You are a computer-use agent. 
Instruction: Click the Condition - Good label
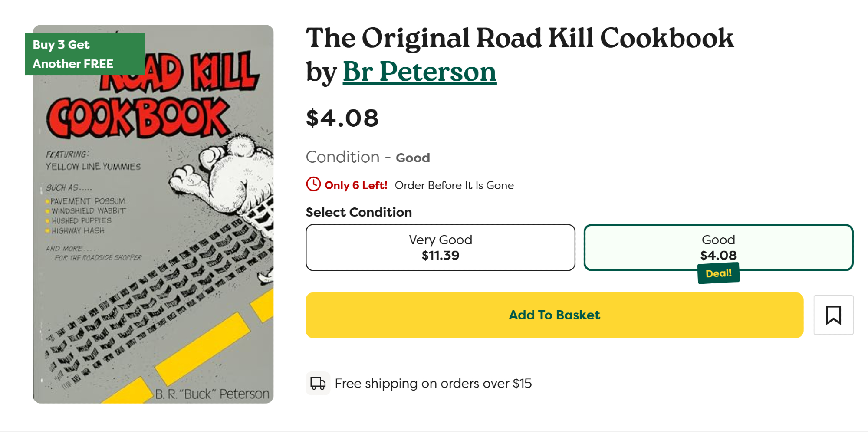point(368,158)
